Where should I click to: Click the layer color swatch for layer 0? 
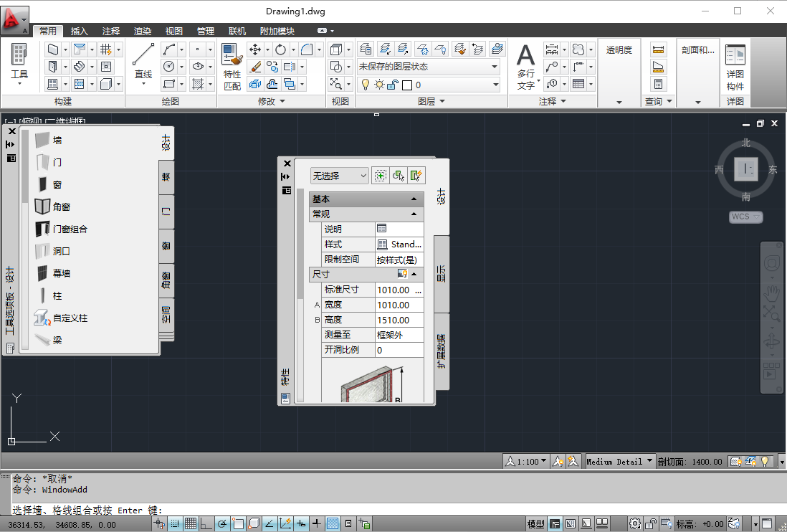click(x=407, y=85)
